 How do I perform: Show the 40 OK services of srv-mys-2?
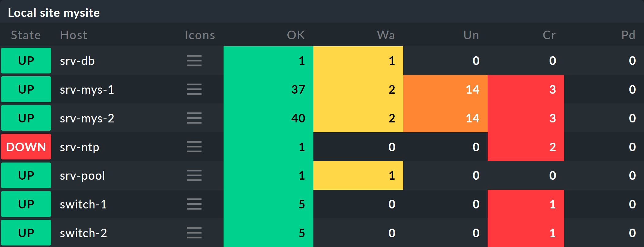pos(298,118)
